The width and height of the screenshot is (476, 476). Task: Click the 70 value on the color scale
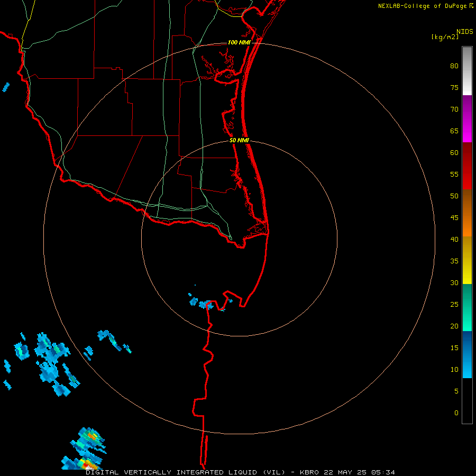tap(454, 109)
